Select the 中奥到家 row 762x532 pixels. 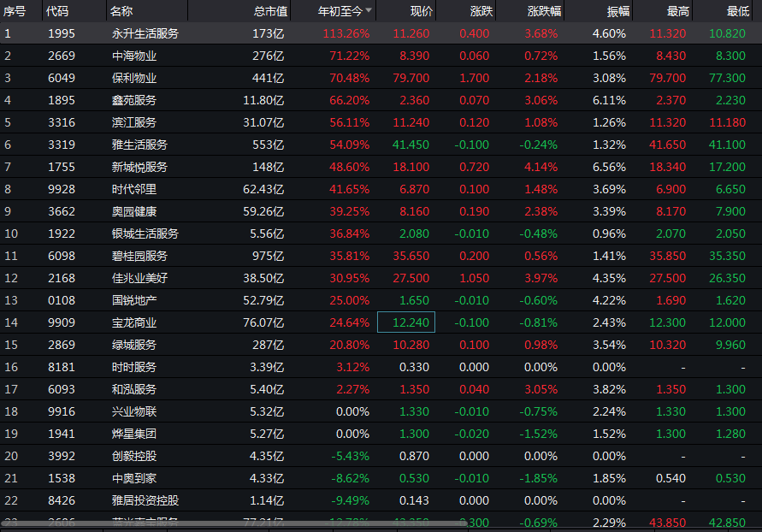[134, 478]
